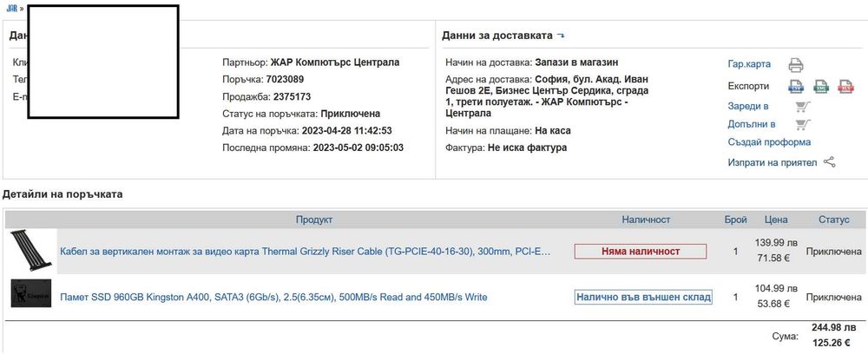Open the JAR logo breadcrumb link
868x361 pixels.
(x=11, y=9)
